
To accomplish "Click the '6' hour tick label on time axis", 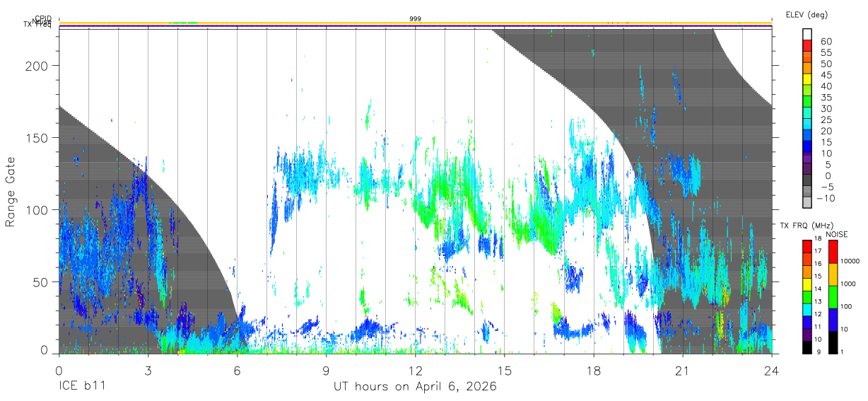I will coord(237,369).
